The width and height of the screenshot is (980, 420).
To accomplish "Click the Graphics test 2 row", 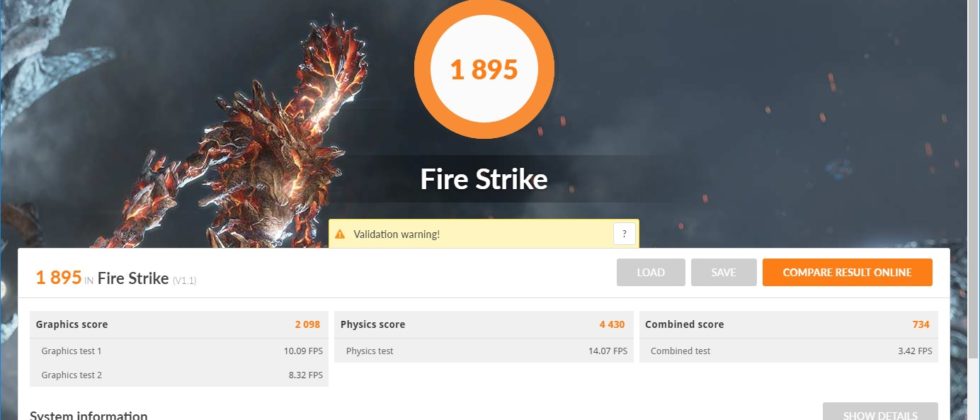I will [179, 375].
